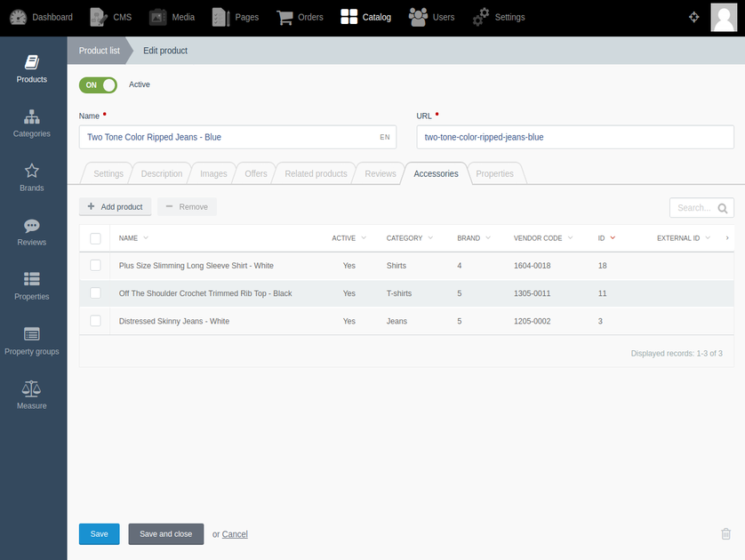Click 'T-shirts' category cell
This screenshot has width=745, height=560.
tap(399, 293)
